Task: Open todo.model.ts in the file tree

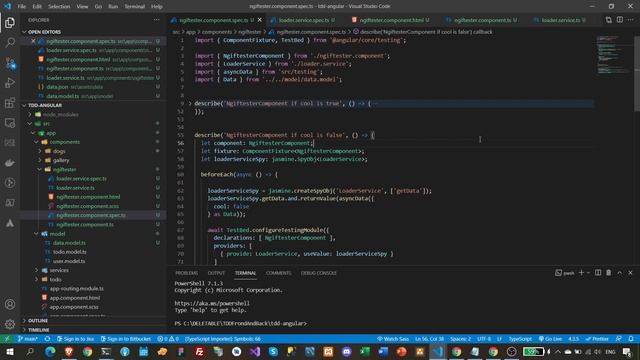Action: [x=69, y=252]
